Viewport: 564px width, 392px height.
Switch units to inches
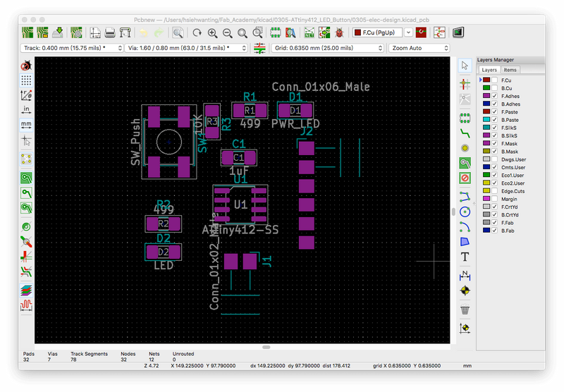point(26,109)
